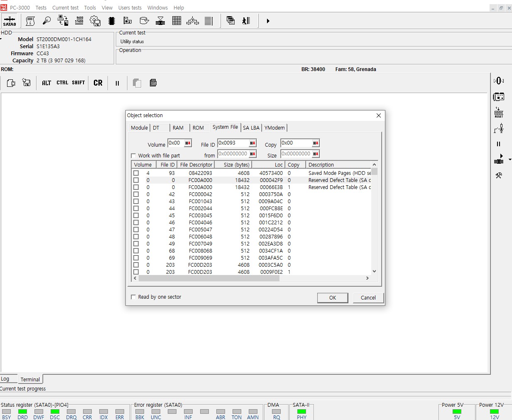Screen dimensions: 512x420
Task: Click the OK button in Object selection
Action: [332, 298]
